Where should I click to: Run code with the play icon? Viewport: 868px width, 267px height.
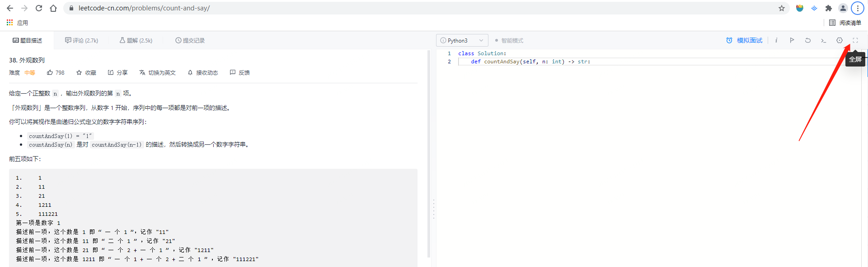coord(792,40)
